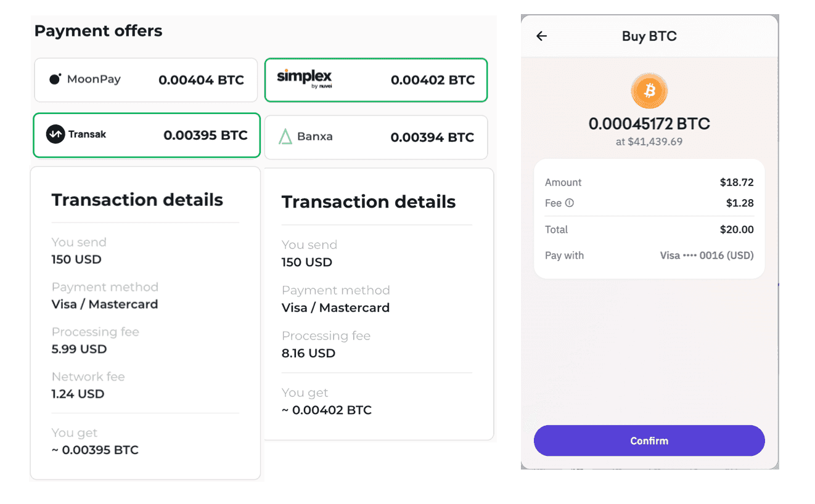Click the 8.16 USD processing fee

[308, 353]
